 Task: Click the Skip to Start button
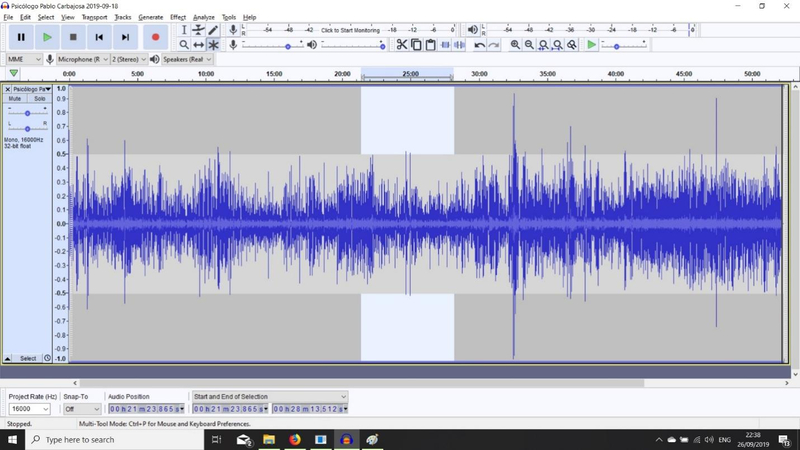[x=99, y=37]
